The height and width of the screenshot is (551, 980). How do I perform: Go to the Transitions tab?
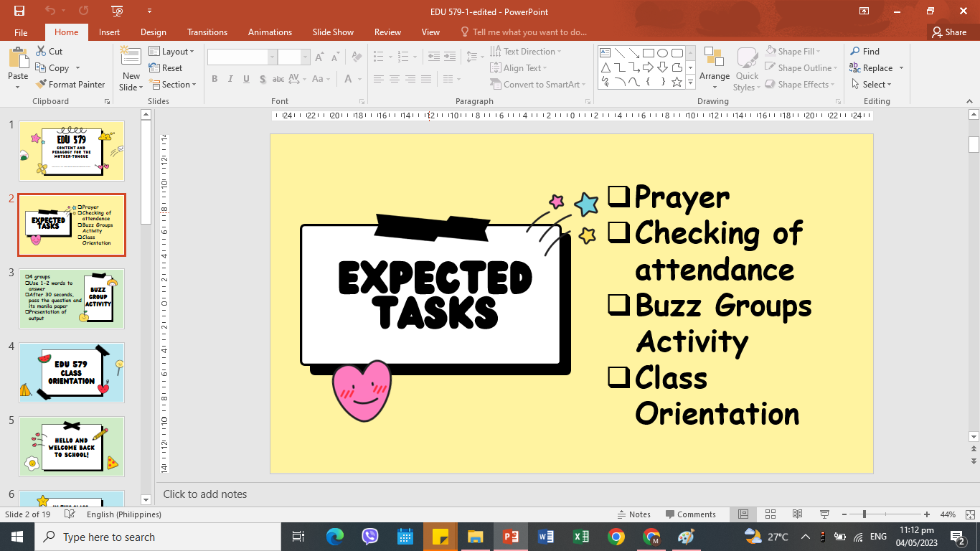coord(207,32)
